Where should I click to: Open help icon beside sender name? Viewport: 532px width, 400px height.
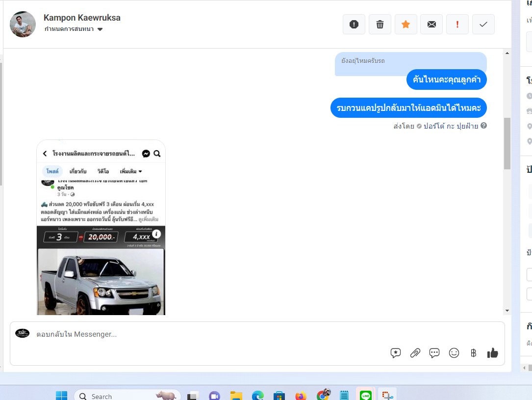click(484, 126)
